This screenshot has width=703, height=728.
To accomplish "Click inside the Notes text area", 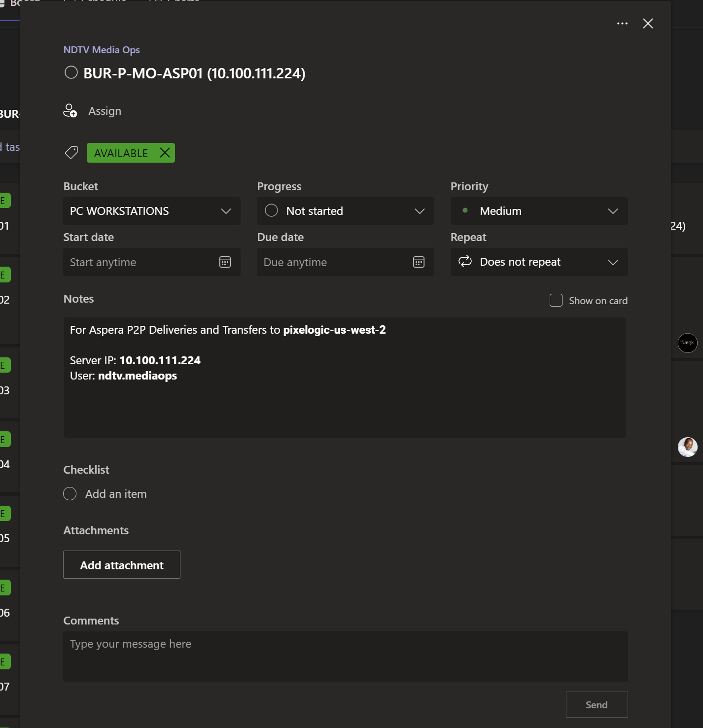I will 345,378.
